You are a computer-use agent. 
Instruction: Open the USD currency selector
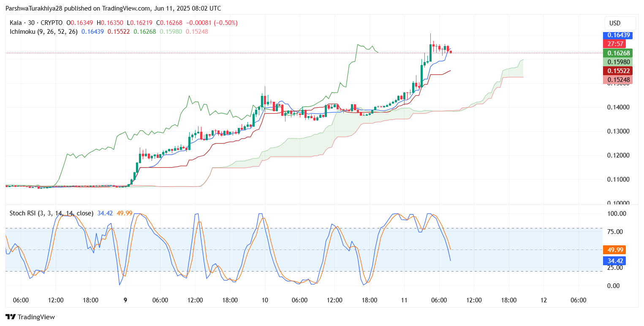tap(620, 23)
